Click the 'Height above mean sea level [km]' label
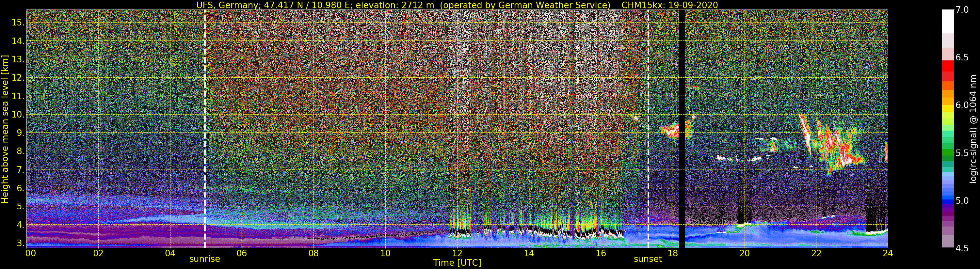Screen dimensions: 980x269 (5, 129)
